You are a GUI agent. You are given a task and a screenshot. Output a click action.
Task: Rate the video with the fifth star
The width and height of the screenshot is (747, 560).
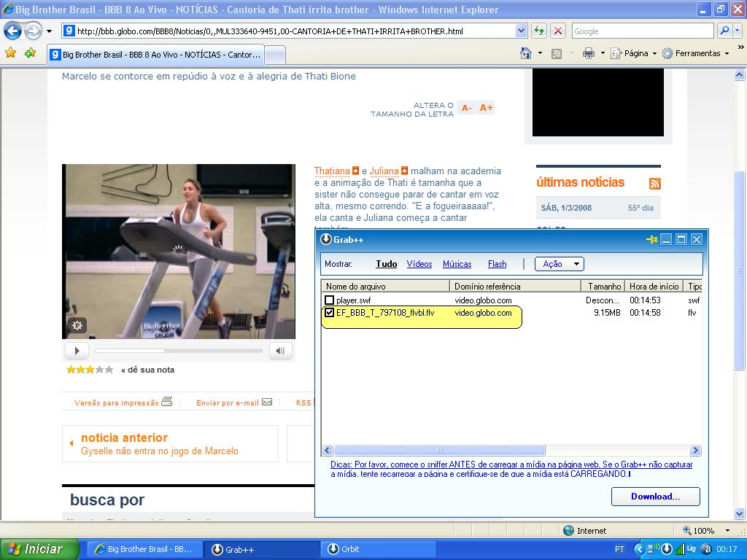[109, 370]
